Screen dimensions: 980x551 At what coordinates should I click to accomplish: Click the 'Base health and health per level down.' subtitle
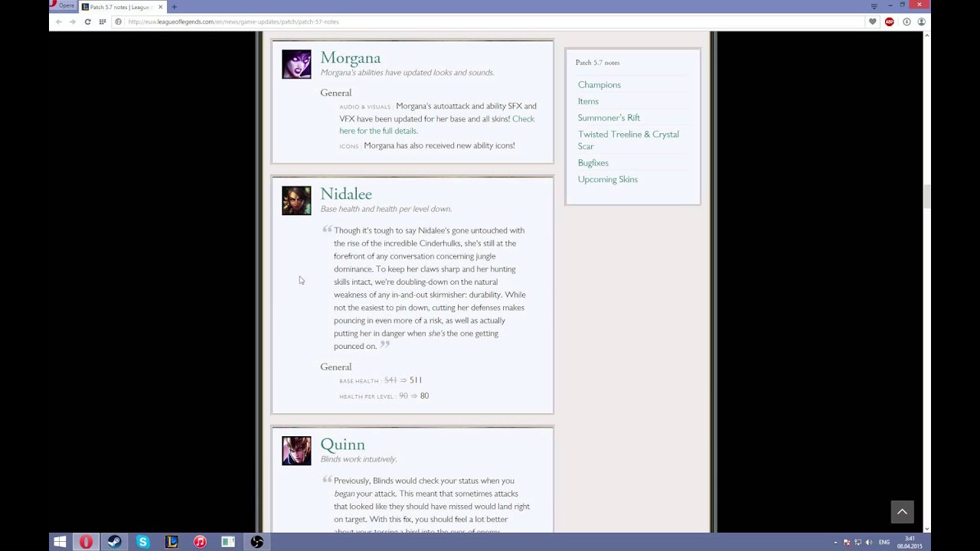click(386, 209)
